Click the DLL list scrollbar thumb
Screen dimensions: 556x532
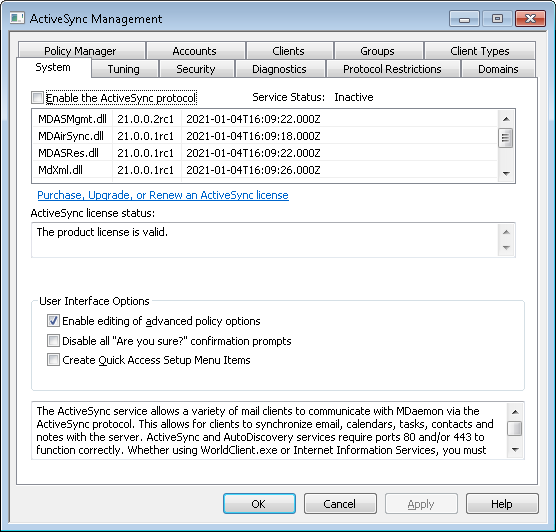(506, 138)
